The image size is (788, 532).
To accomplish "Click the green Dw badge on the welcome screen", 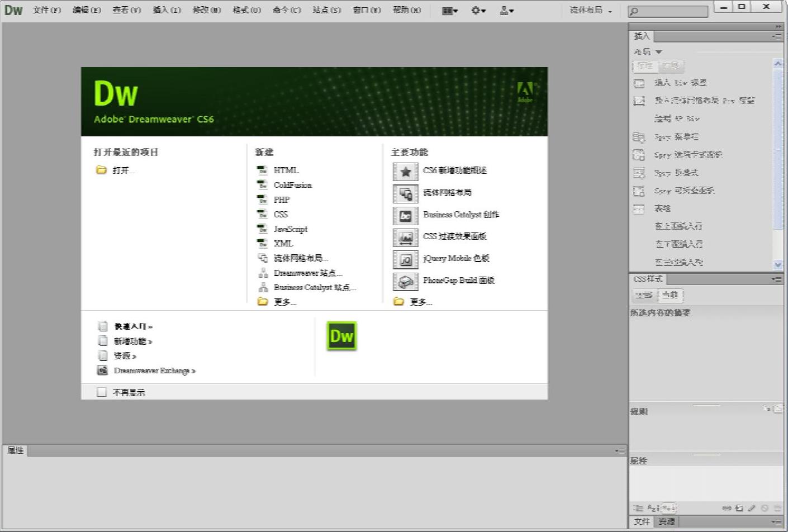I will click(341, 336).
